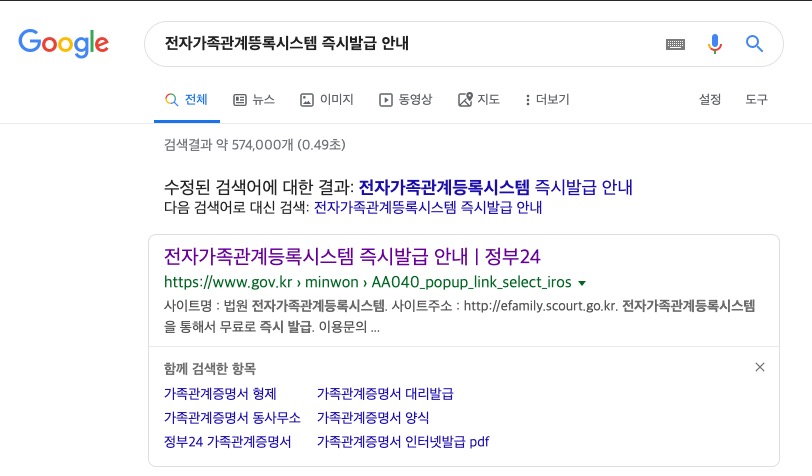Click the blue search magnifier button

(754, 44)
